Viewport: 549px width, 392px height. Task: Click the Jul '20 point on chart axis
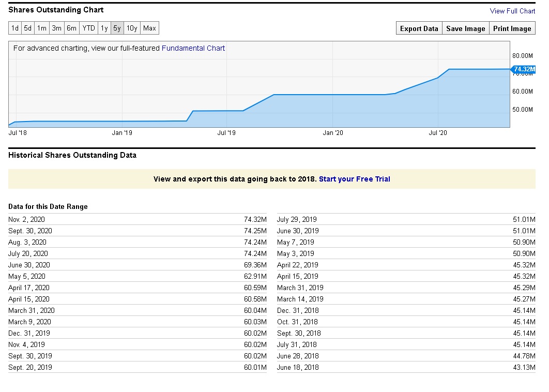438,133
